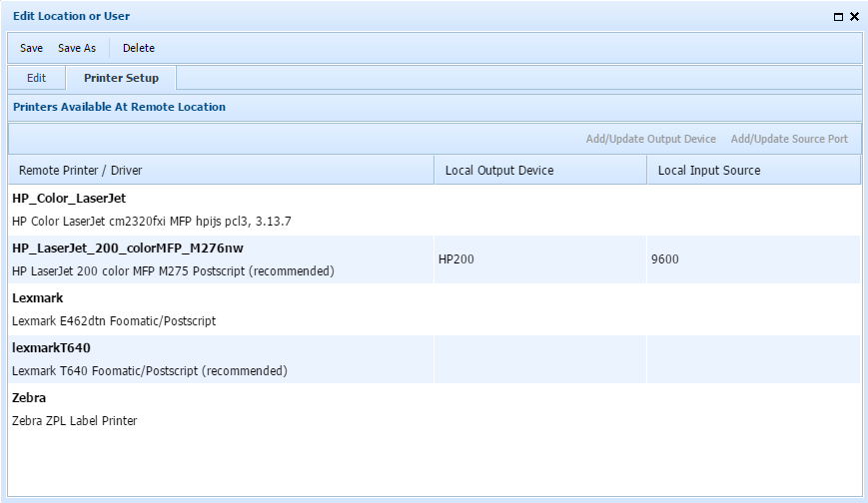Click the Save button in toolbar
Screen dimensions: 868x503
[x=31, y=48]
